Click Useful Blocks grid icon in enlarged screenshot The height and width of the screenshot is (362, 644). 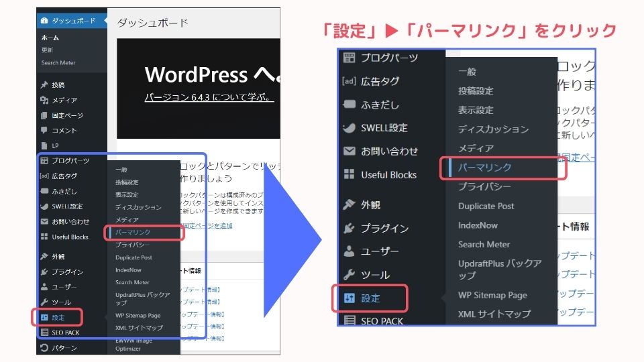[349, 174]
